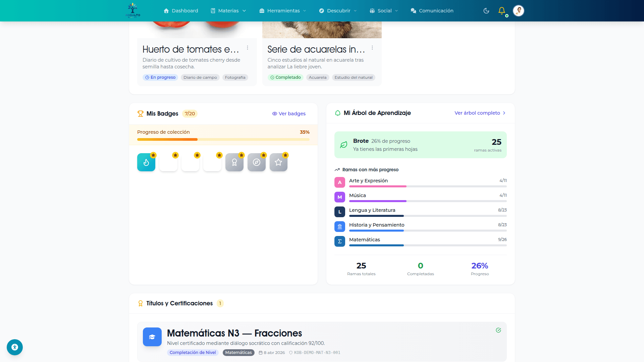Open the Lengua y Literatura branch
This screenshot has width=644, height=362.
coord(421,212)
